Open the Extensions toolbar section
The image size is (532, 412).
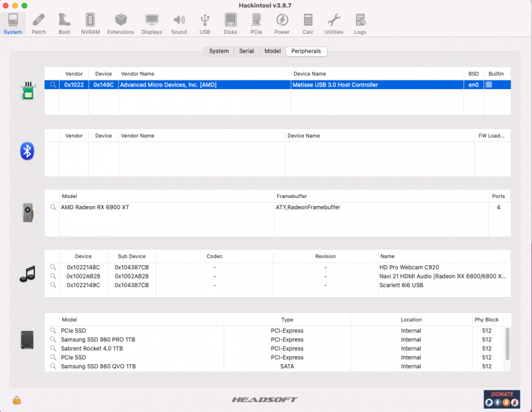[x=120, y=23]
